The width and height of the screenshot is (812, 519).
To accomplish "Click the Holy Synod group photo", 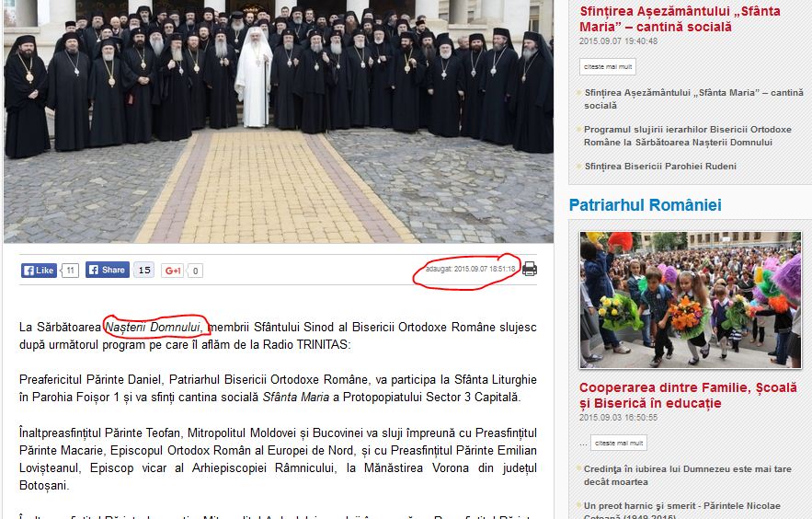I will point(278,120).
